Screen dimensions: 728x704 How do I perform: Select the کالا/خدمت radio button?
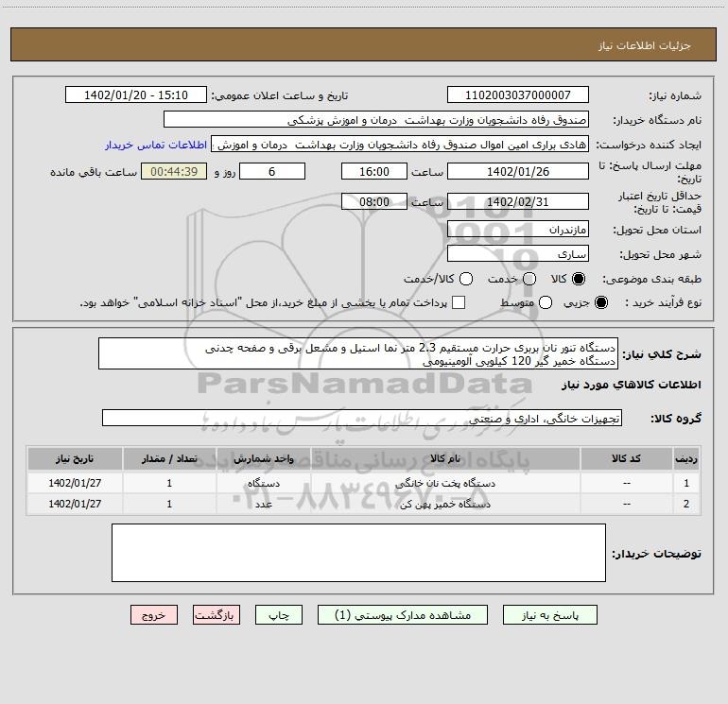466,279
